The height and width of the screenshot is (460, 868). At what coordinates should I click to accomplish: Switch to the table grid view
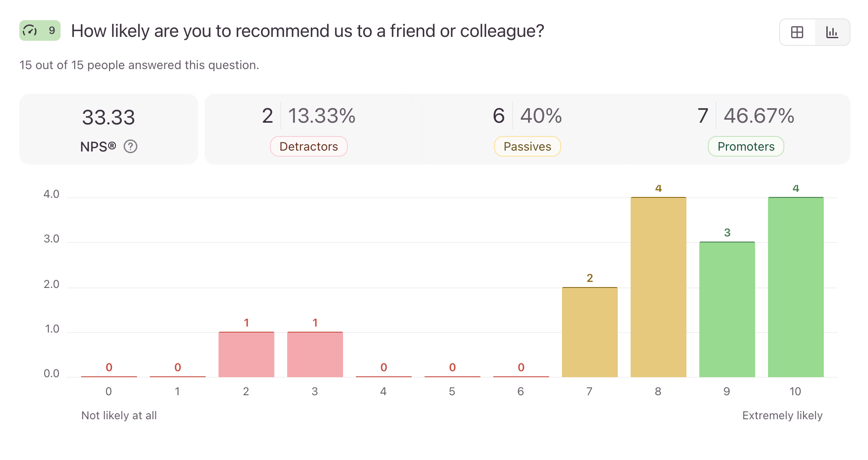pos(797,32)
